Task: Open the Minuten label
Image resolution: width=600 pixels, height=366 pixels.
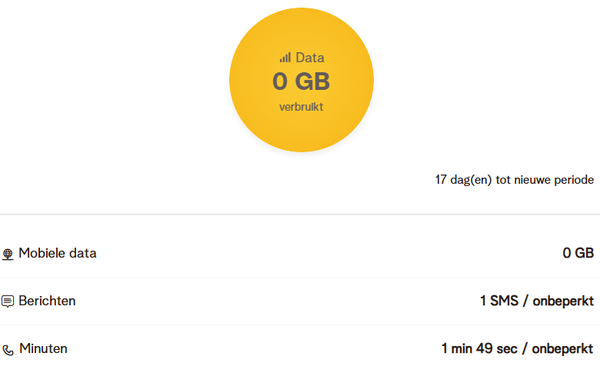Action: click(x=43, y=349)
